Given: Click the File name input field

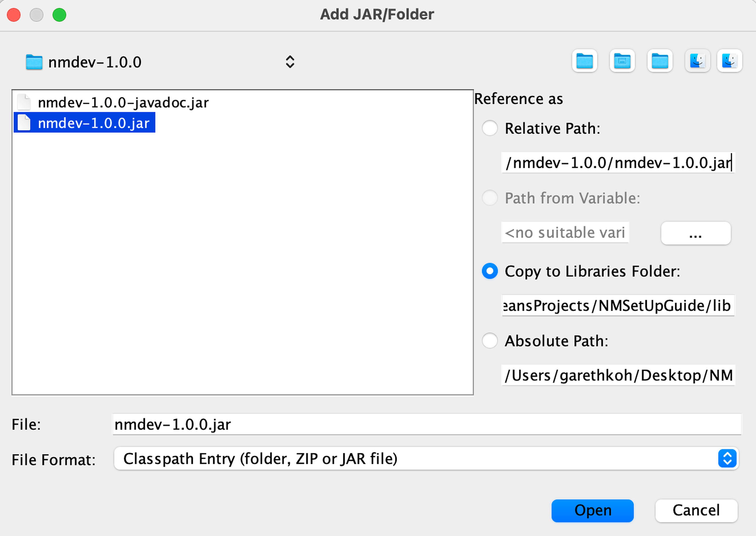Looking at the screenshot, I should click(x=427, y=424).
